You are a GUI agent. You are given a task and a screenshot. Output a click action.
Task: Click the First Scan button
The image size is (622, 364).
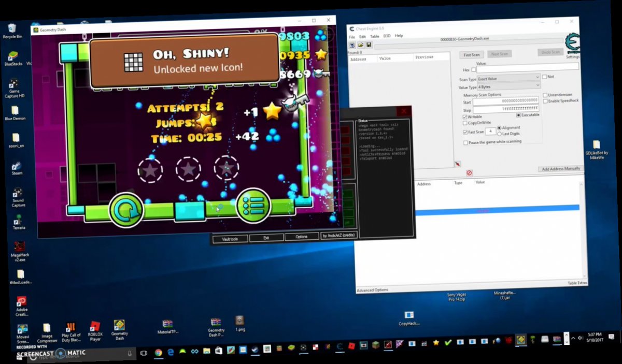tap(471, 54)
